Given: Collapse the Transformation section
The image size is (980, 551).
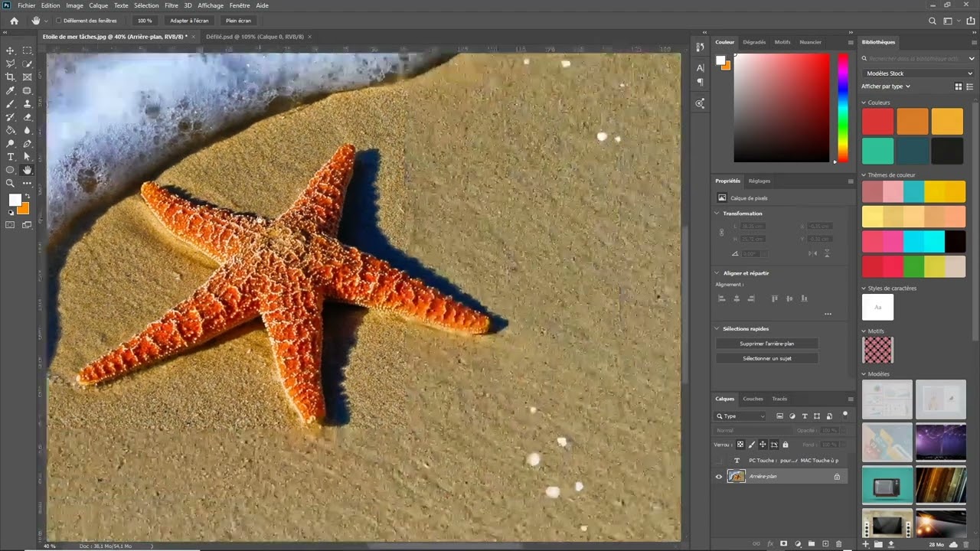Looking at the screenshot, I should tap(717, 214).
